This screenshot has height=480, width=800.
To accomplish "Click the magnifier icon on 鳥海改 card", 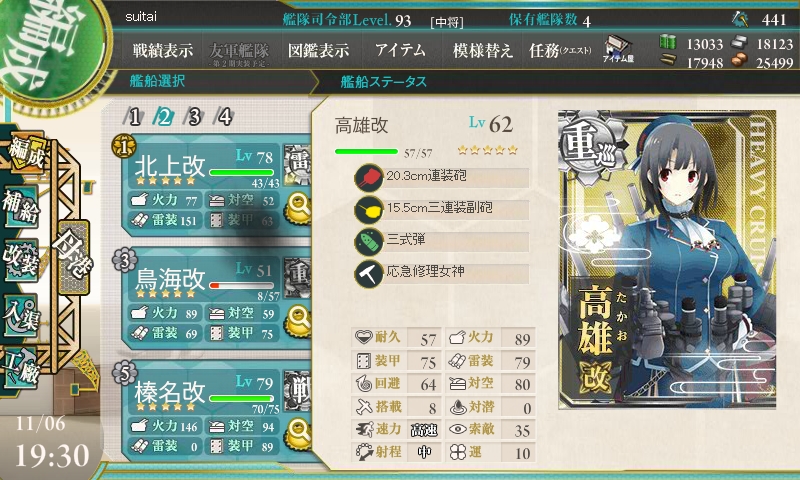I will (299, 320).
